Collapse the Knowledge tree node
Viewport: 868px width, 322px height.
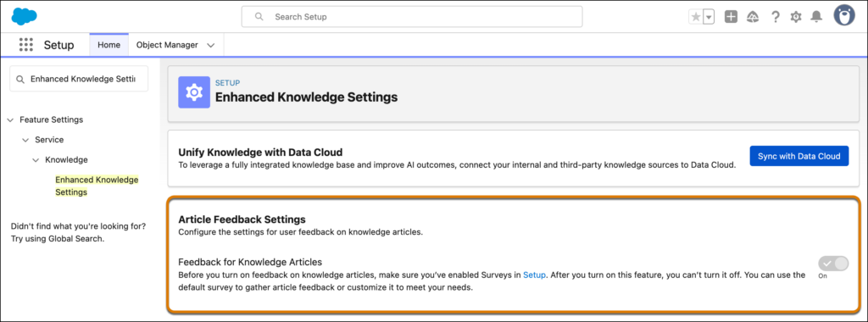[36, 160]
